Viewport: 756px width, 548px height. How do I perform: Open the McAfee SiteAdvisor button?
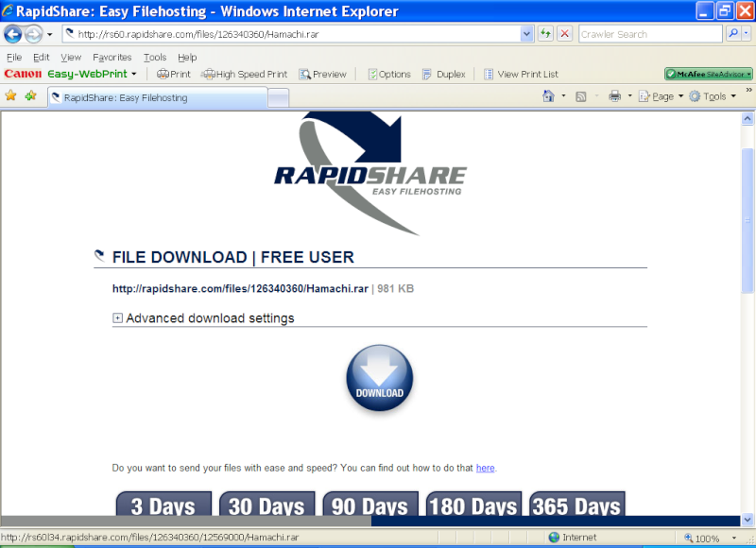[x=708, y=74]
